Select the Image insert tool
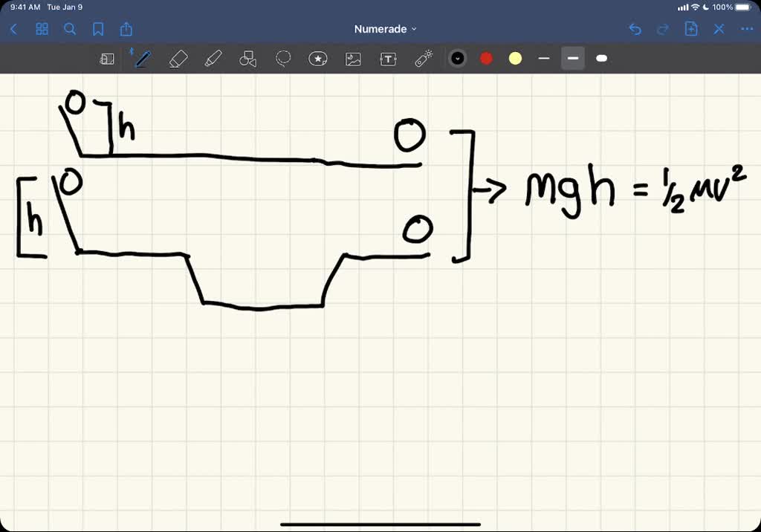Screen dimensions: 761x532 coord(353,59)
